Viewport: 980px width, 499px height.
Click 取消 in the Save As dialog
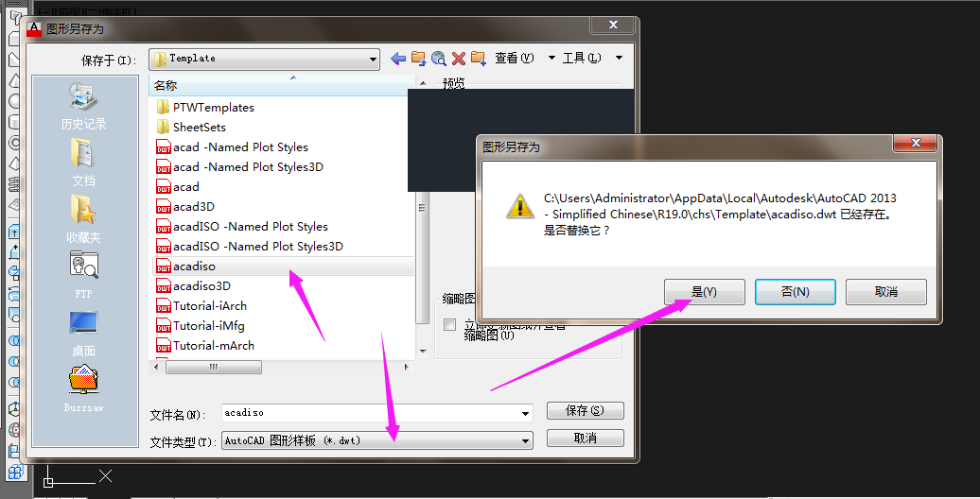[x=585, y=439]
